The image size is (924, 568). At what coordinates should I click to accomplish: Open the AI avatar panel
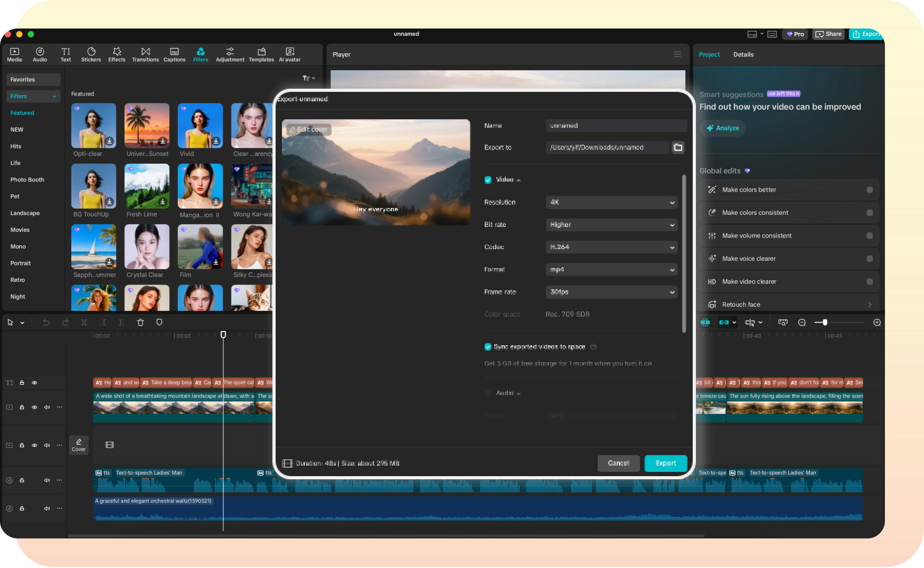click(289, 54)
